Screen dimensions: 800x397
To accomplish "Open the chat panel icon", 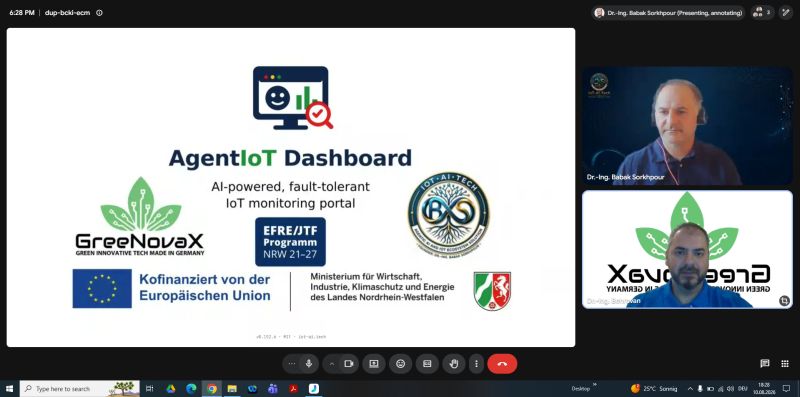I will [x=764, y=363].
